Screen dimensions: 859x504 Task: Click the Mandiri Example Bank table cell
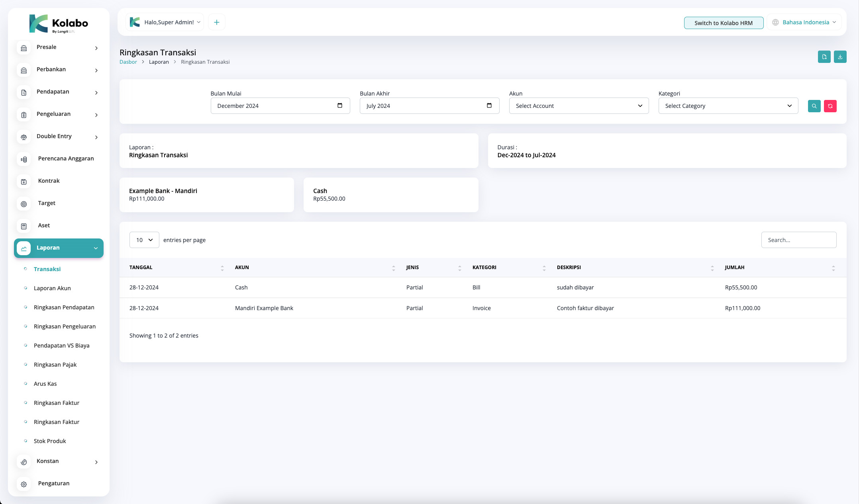pyautogui.click(x=264, y=308)
